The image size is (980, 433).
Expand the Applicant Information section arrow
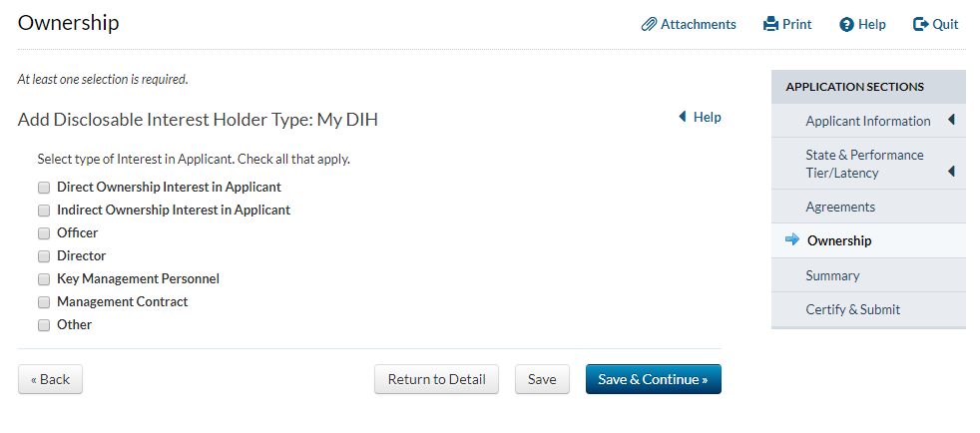pos(951,121)
